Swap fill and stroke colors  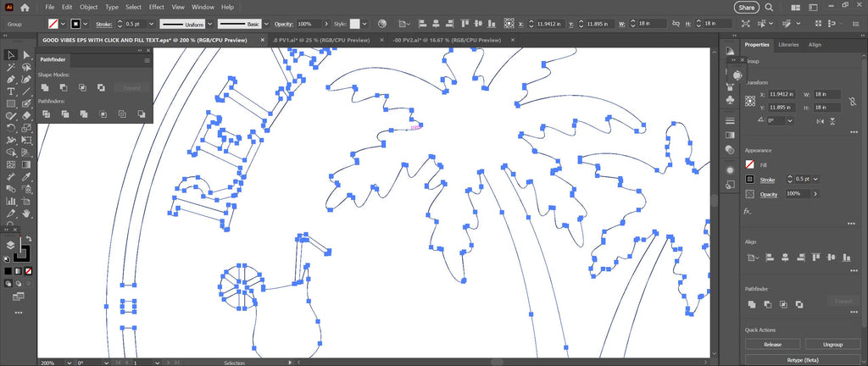pos(29,239)
